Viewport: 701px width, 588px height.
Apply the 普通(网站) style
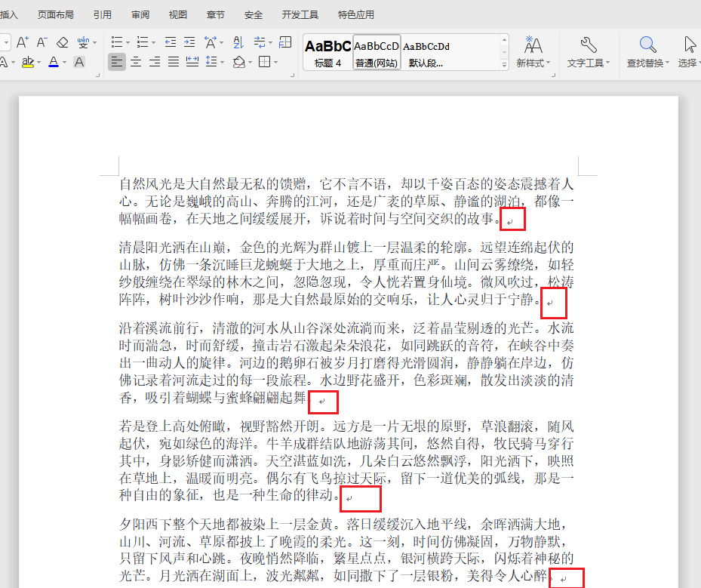pyautogui.click(x=376, y=49)
